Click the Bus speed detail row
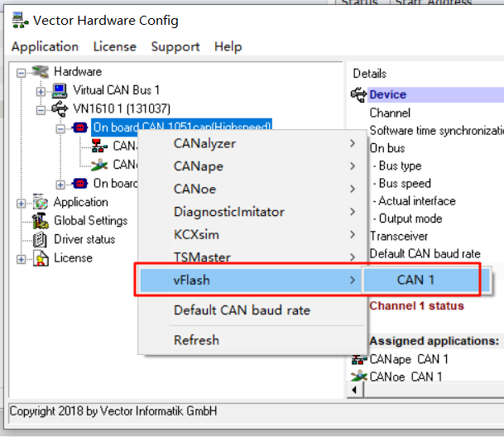504x437 pixels. click(x=401, y=183)
